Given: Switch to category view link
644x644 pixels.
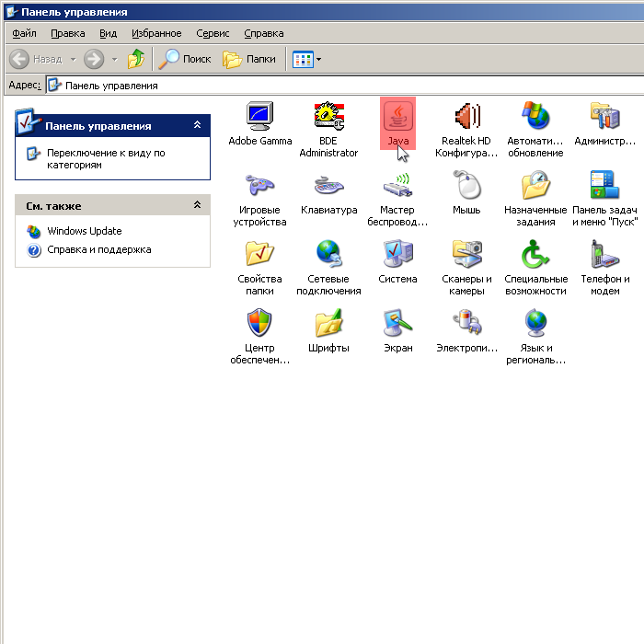Looking at the screenshot, I should tap(106, 158).
